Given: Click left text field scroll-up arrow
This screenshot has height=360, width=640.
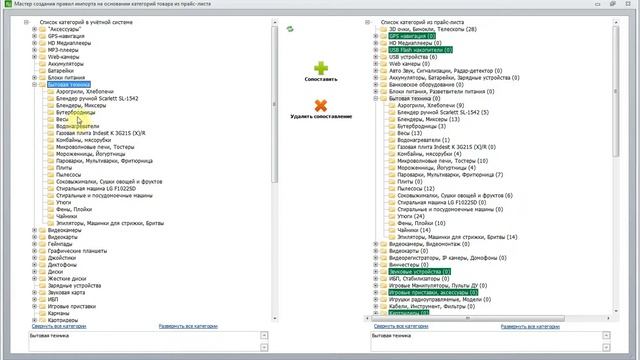Looking at the screenshot, I should [264, 336].
